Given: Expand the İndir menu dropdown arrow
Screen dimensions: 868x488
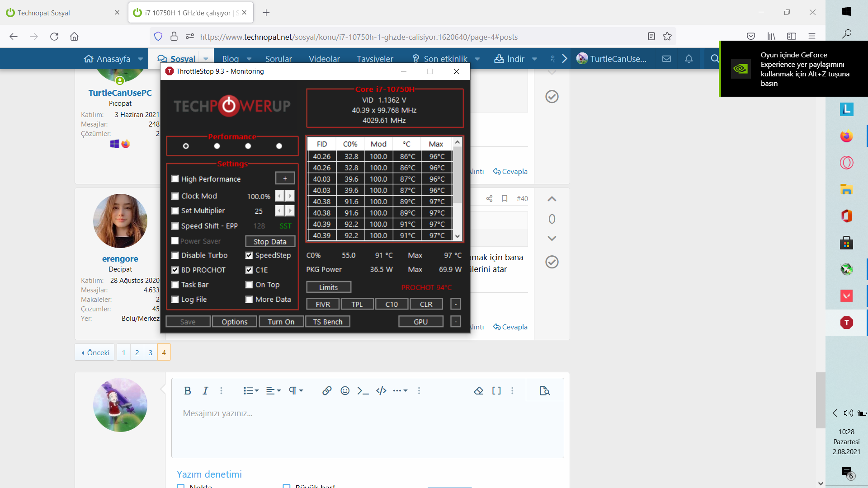Looking at the screenshot, I should point(534,59).
